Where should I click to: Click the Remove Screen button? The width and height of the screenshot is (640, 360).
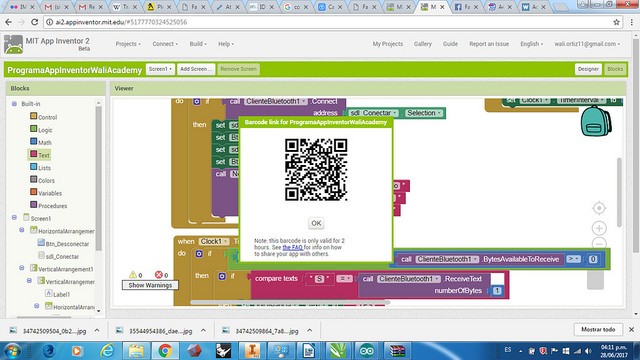(x=238, y=69)
